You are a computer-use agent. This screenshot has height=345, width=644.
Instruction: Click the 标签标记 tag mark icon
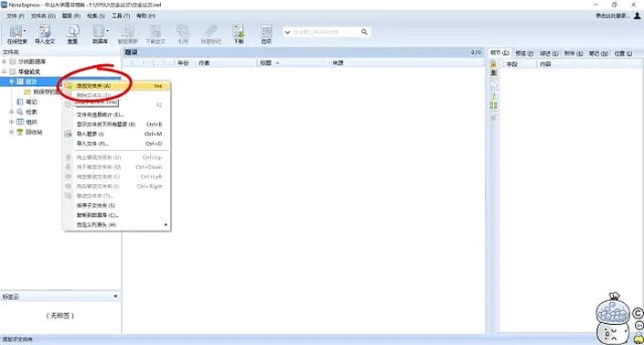point(210,35)
